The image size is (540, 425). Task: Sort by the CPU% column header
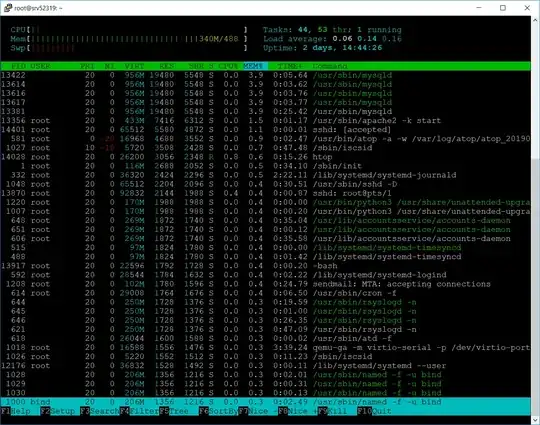[228, 66]
